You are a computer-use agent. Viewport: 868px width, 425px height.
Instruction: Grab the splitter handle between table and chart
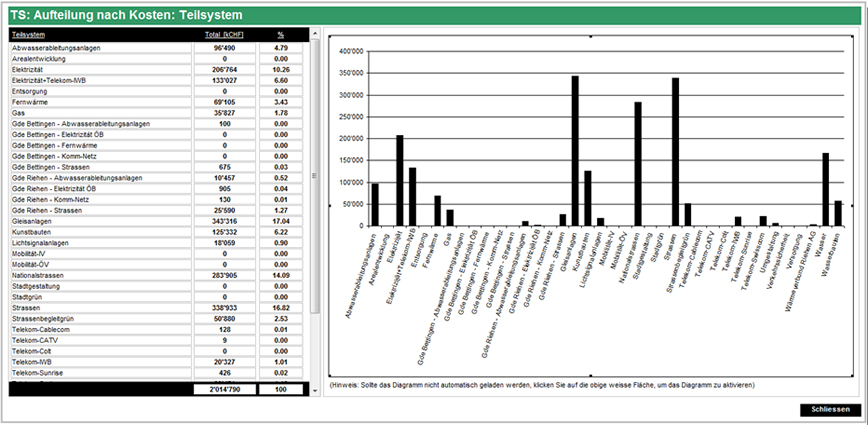(x=316, y=175)
